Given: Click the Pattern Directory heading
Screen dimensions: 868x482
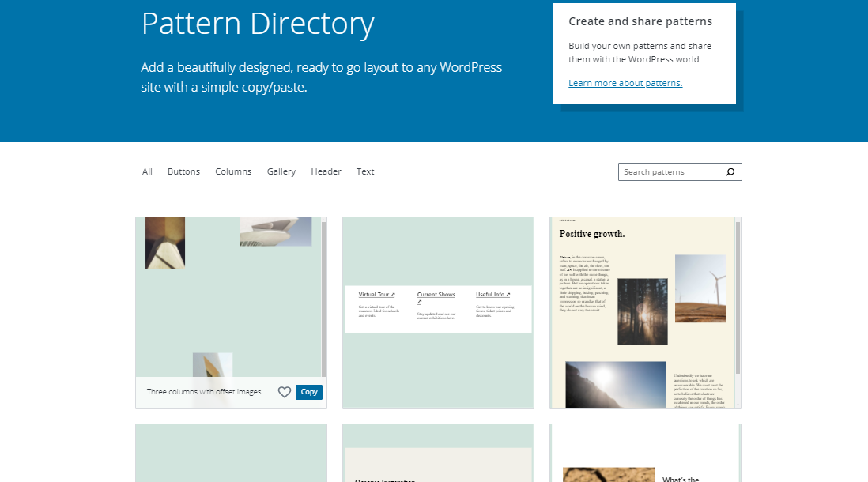Looking at the screenshot, I should 258,24.
